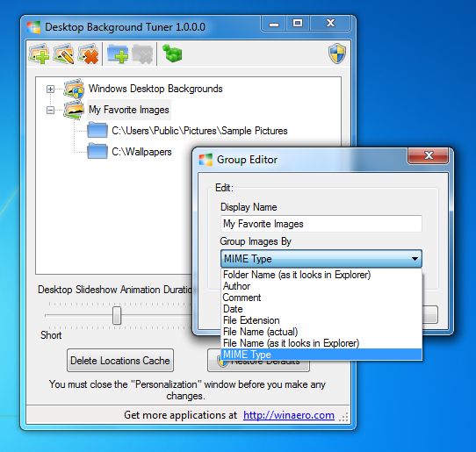Collapse the My Favorite Images node

(x=50, y=110)
